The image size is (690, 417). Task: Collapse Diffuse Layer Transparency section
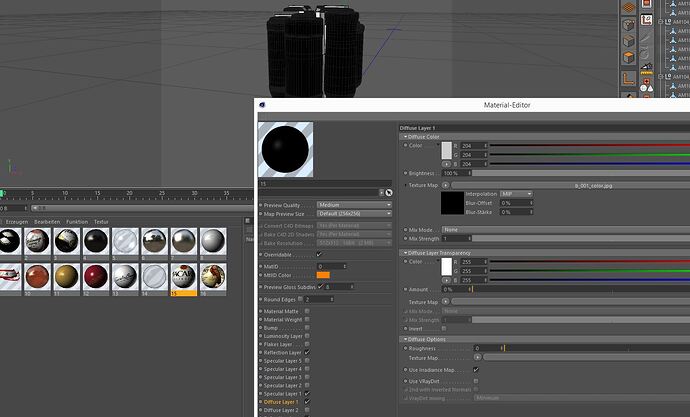(x=405, y=253)
